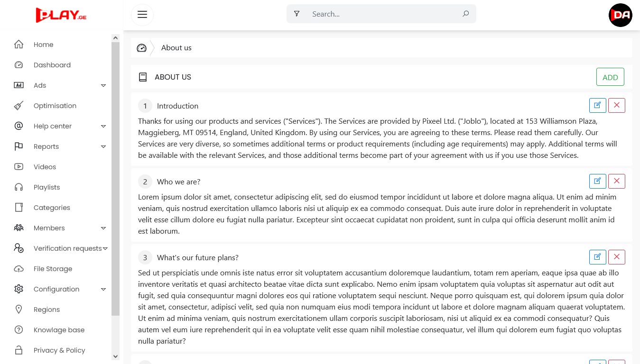Open the DA user profile avatar
The height and width of the screenshot is (364, 640).
pyautogui.click(x=620, y=15)
